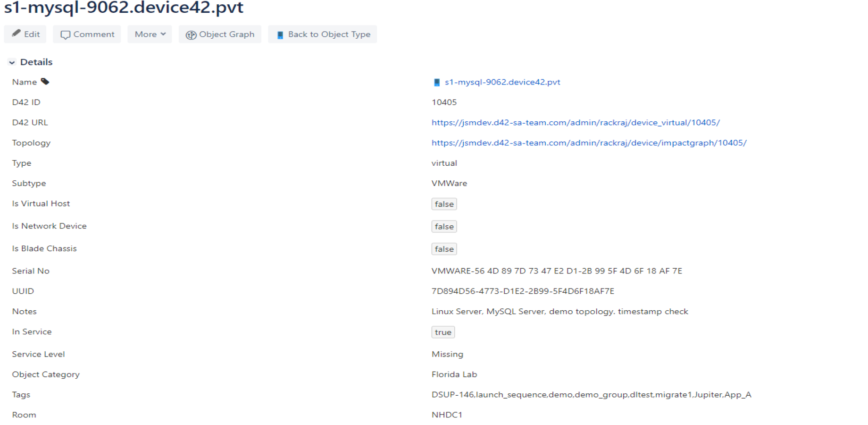The image size is (868, 425).
Task: Click the Object Category attribute label
Action: [46, 374]
